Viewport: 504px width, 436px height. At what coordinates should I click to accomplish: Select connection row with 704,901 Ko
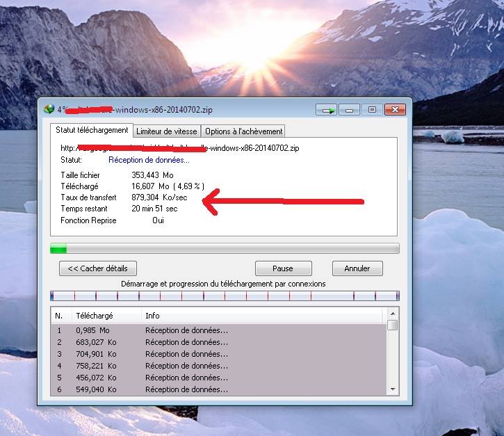218,354
